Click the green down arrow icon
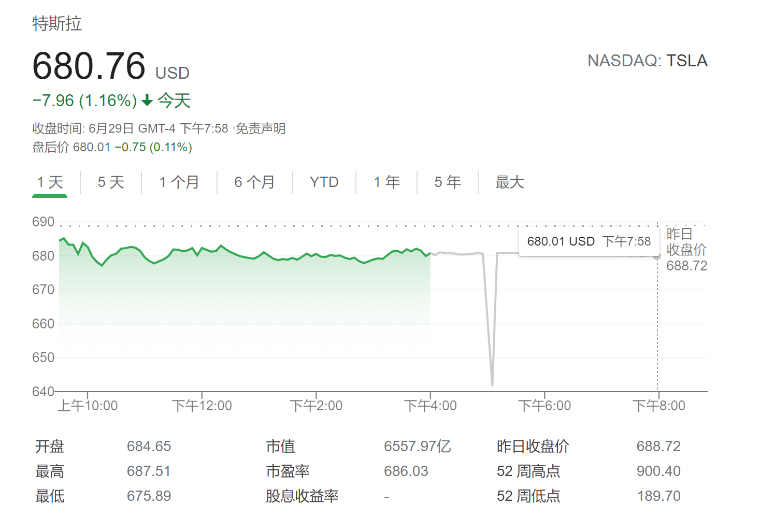Image resolution: width=760 pixels, height=532 pixels. tap(147, 100)
